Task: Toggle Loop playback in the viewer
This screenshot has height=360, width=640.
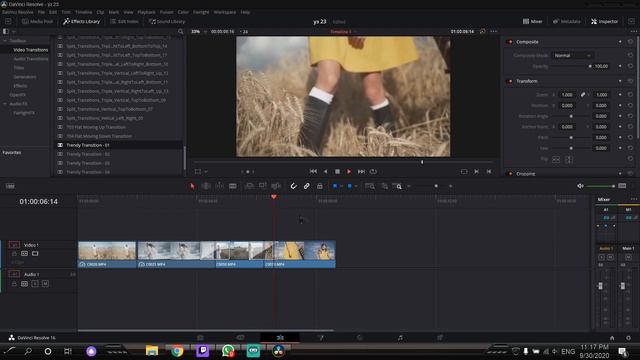Action: point(373,171)
